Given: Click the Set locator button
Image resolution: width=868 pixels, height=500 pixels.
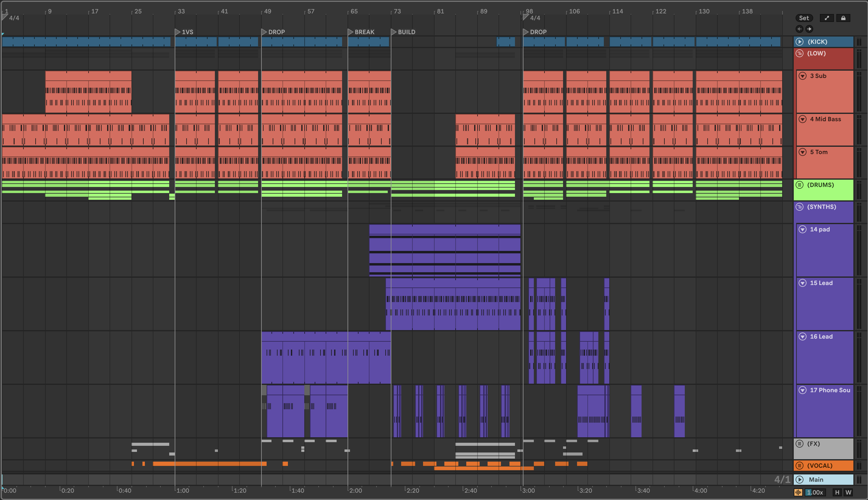Looking at the screenshot, I should [804, 18].
